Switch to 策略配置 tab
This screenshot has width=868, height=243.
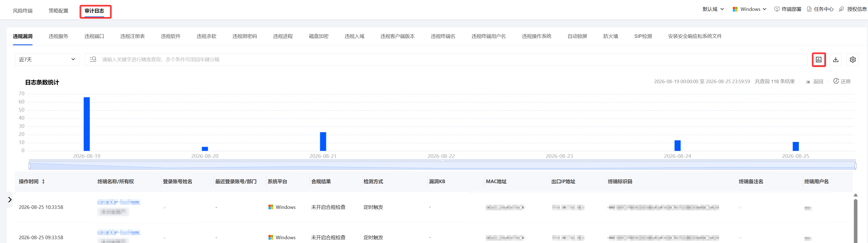(58, 11)
